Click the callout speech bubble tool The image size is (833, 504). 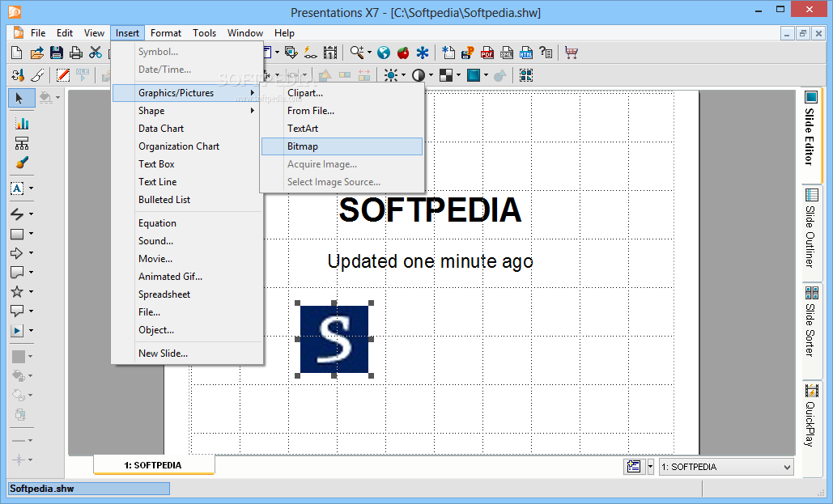(17, 311)
